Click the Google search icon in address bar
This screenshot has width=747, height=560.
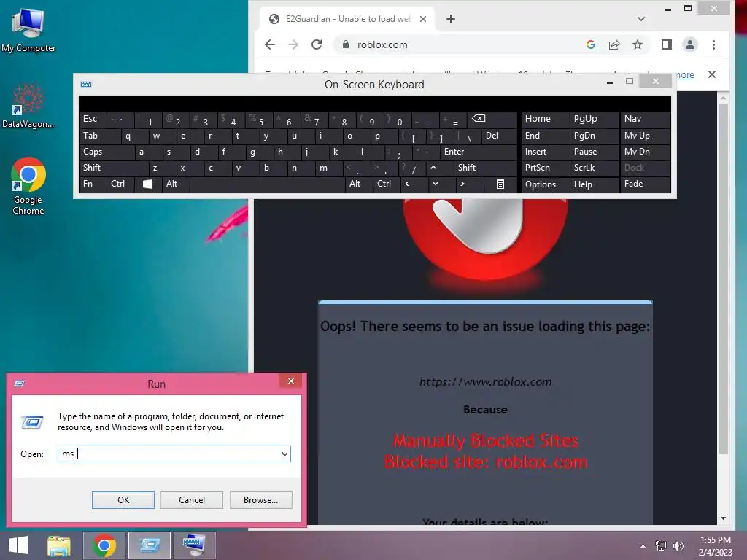click(591, 44)
